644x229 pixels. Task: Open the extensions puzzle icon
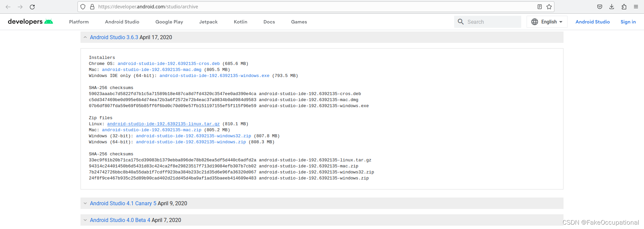[624, 7]
